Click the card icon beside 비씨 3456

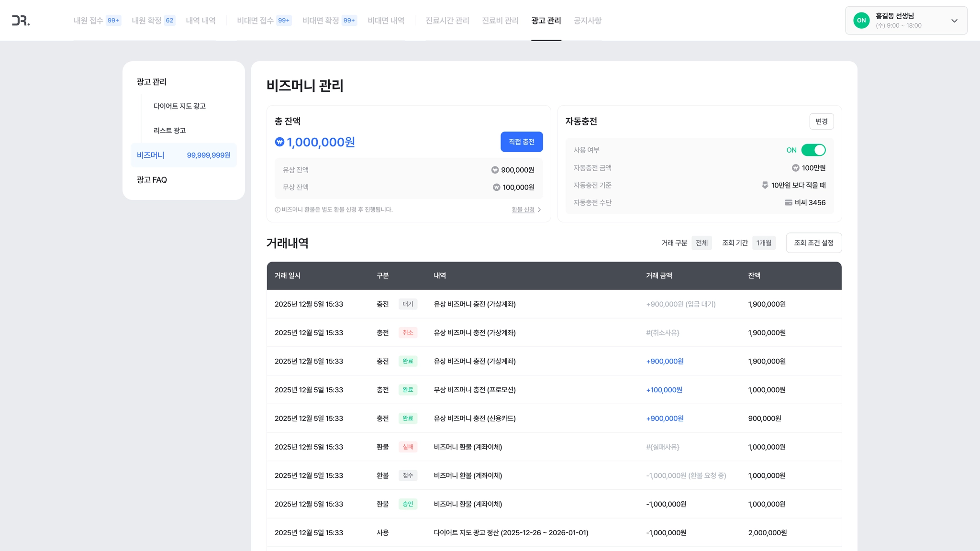[x=788, y=203]
